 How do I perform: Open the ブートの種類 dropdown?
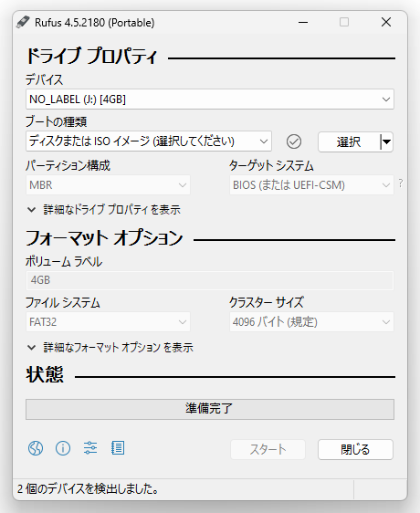pos(149,141)
